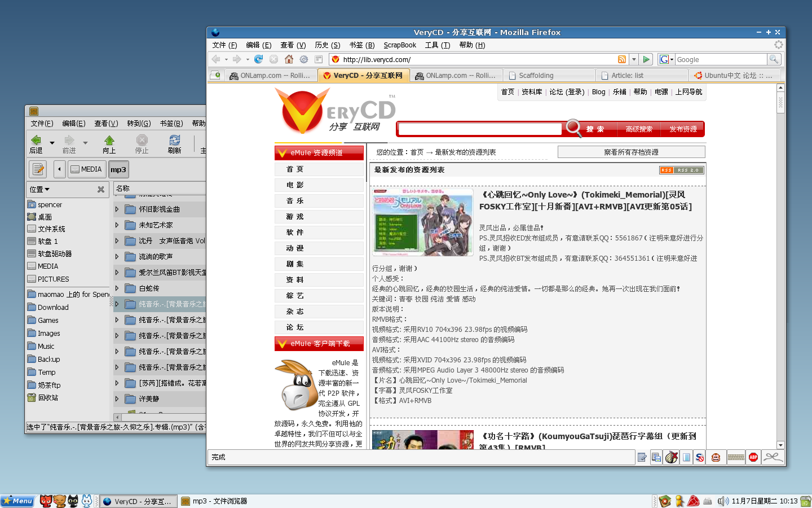Click the 察看所有存档资源 button
Image resolution: width=812 pixels, height=508 pixels.
pyautogui.click(x=631, y=152)
